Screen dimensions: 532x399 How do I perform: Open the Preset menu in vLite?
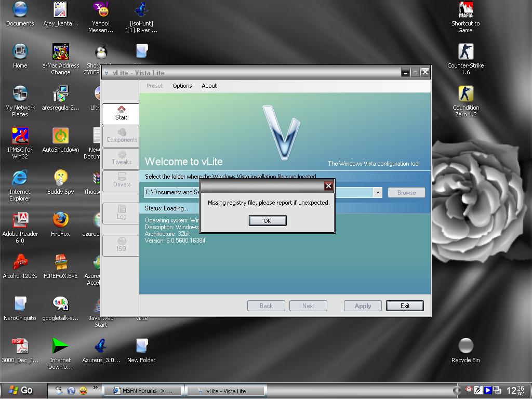pos(154,86)
